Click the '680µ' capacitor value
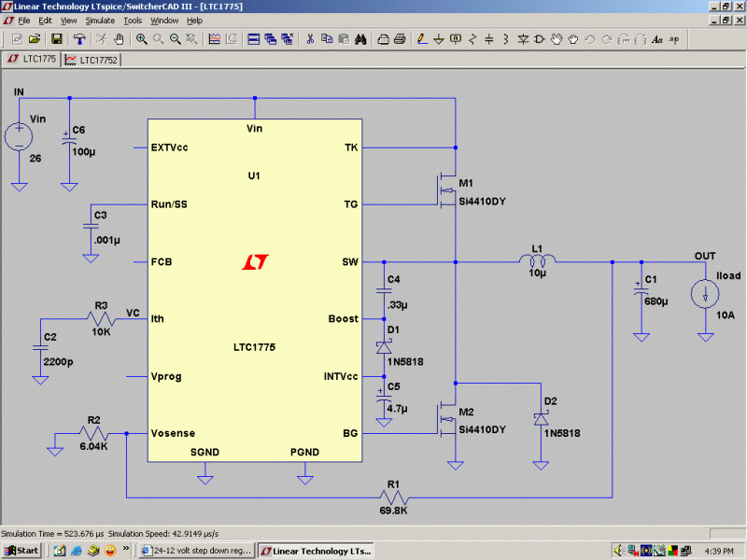The height and width of the screenshot is (560, 747). click(x=656, y=301)
